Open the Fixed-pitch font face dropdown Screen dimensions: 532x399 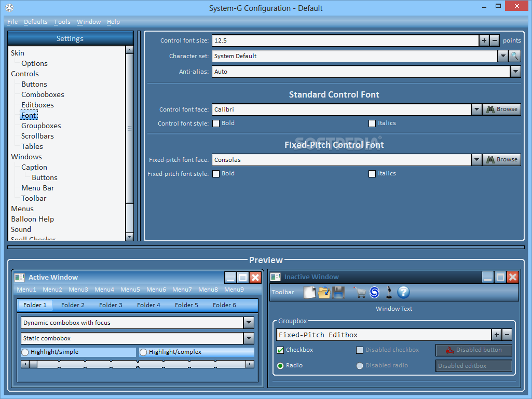(476, 160)
